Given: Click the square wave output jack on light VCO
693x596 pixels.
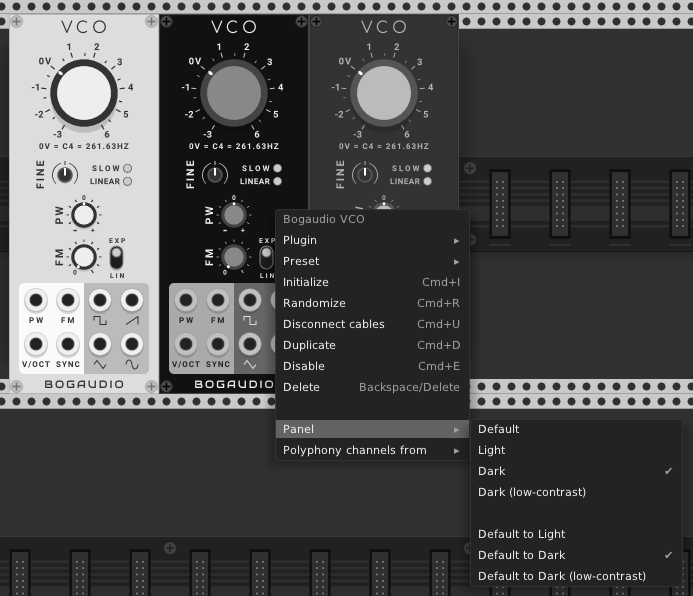Looking at the screenshot, I should coord(100,300).
